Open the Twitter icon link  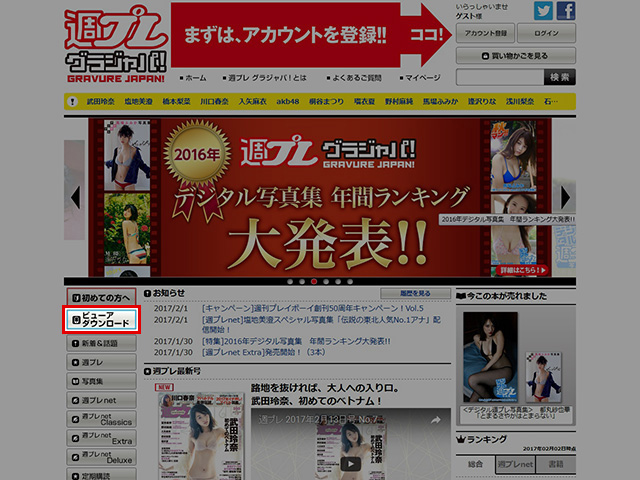click(x=543, y=11)
